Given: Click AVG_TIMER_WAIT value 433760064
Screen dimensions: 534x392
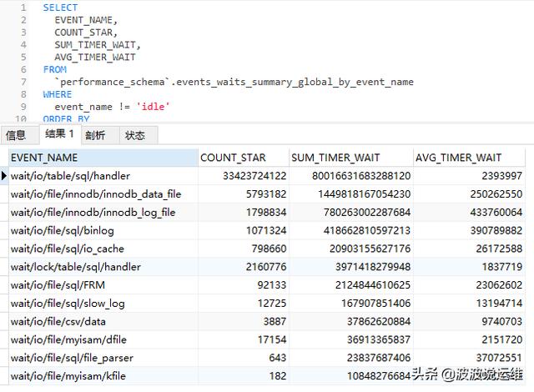Looking at the screenshot, I should tap(496, 213).
